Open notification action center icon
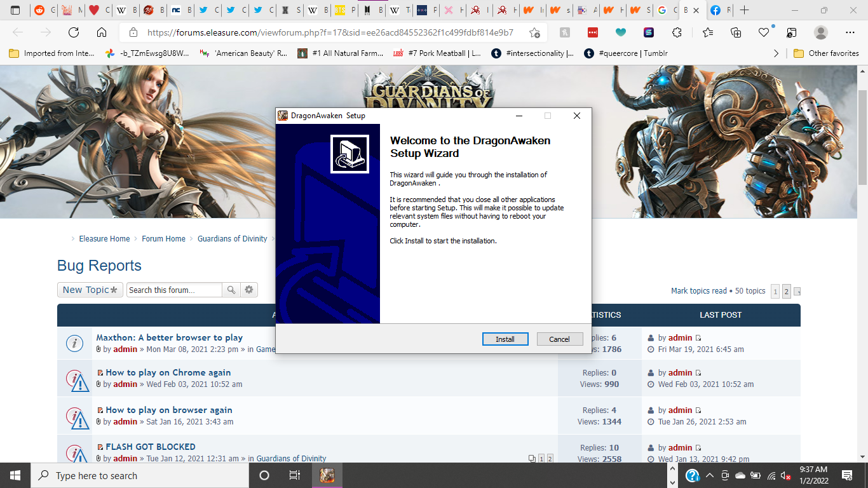The width and height of the screenshot is (868, 488). click(x=847, y=475)
